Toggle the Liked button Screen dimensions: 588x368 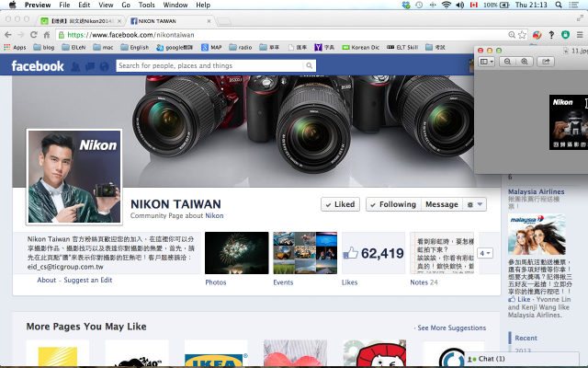pyautogui.click(x=340, y=204)
